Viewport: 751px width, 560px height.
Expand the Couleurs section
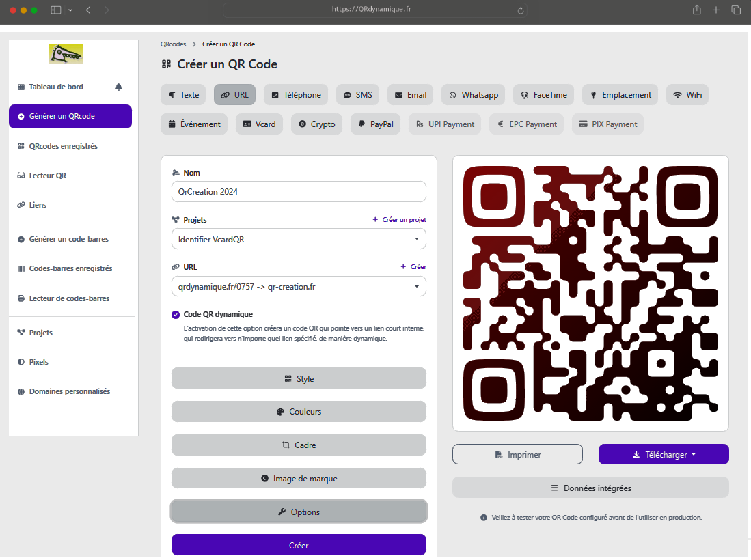click(x=299, y=412)
